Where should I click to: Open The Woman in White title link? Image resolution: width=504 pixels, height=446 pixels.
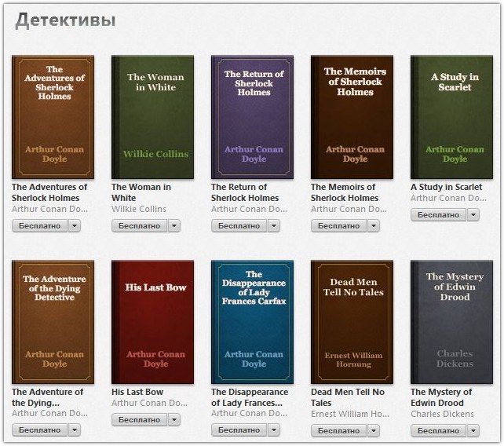[141, 192]
